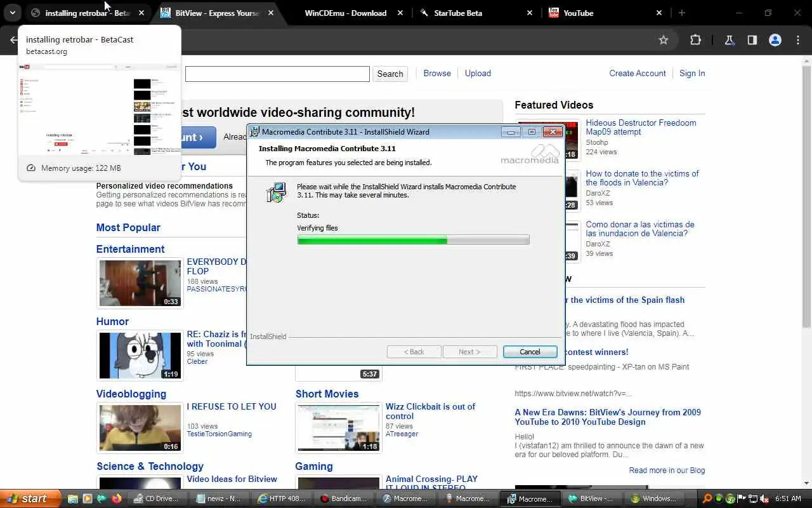Screen dimensions: 812x508
Task: Open Video Ideas for Bitview link
Action: point(232,479)
